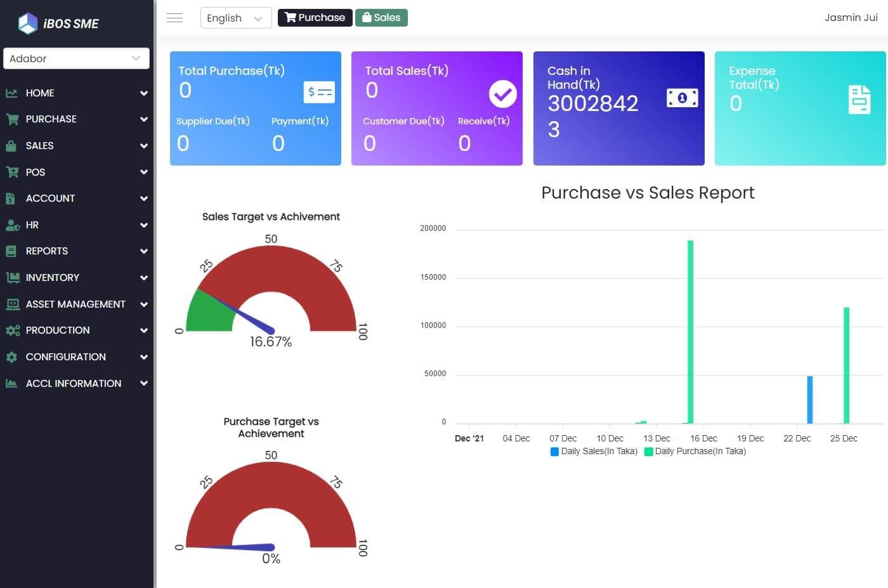Image resolution: width=888 pixels, height=588 pixels.
Task: Toggle Daily Sales series in chart legend
Action: coord(594,452)
